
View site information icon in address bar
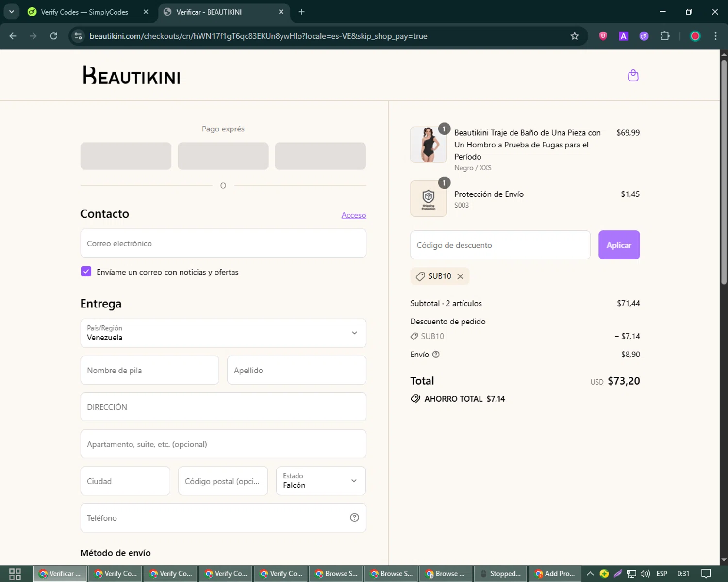[x=78, y=36]
